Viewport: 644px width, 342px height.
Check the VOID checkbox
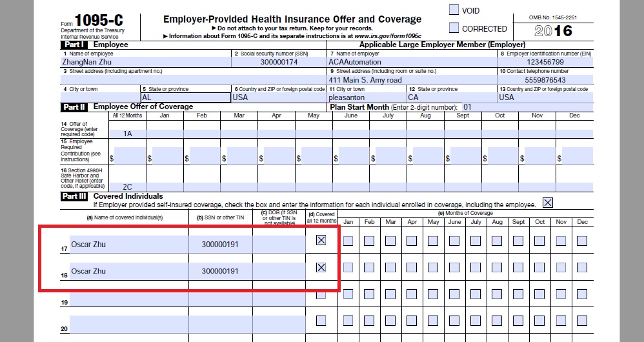click(x=454, y=10)
